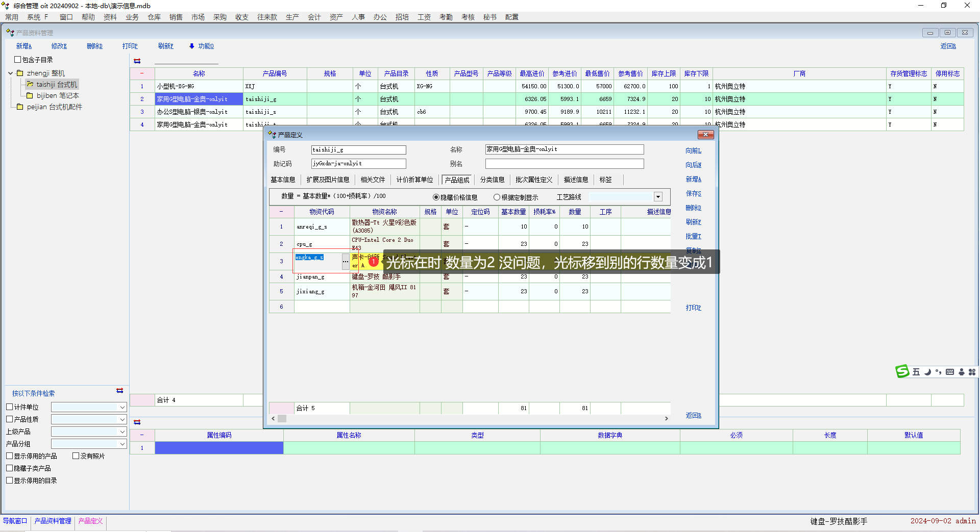Expand the 计件单位 combo box
The width and height of the screenshot is (980, 532).
click(122, 407)
